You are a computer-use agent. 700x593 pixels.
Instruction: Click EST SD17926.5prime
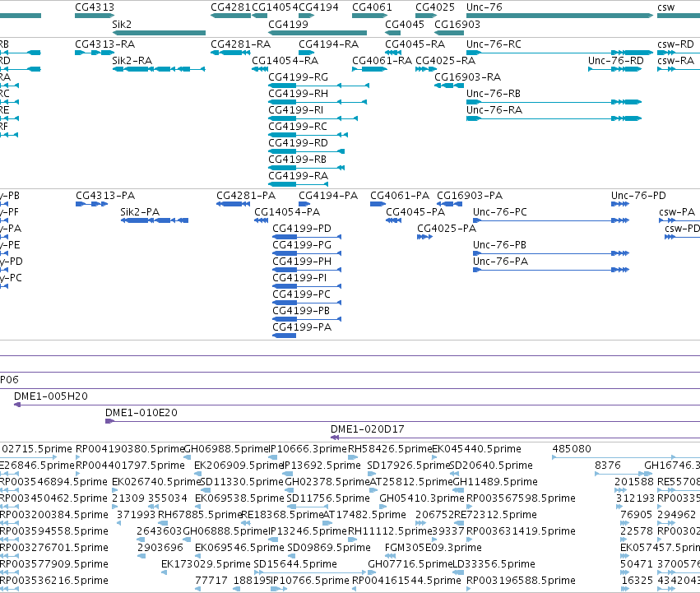409,466
